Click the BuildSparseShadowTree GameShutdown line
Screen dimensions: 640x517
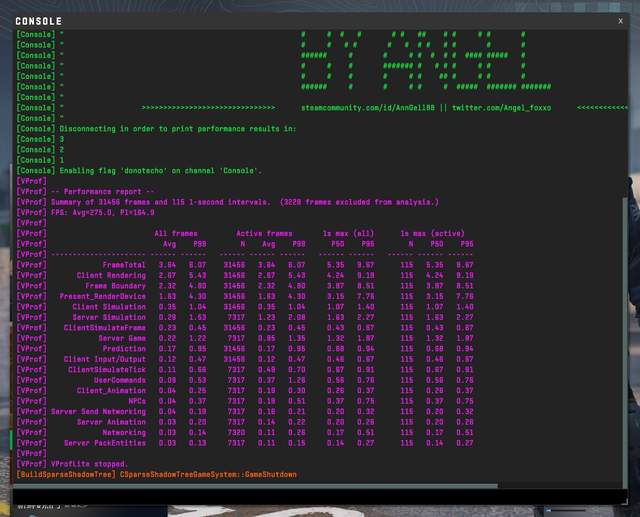click(156, 474)
